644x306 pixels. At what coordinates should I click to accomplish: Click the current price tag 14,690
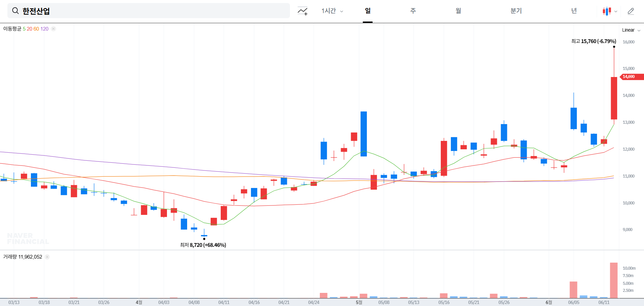[631, 77]
